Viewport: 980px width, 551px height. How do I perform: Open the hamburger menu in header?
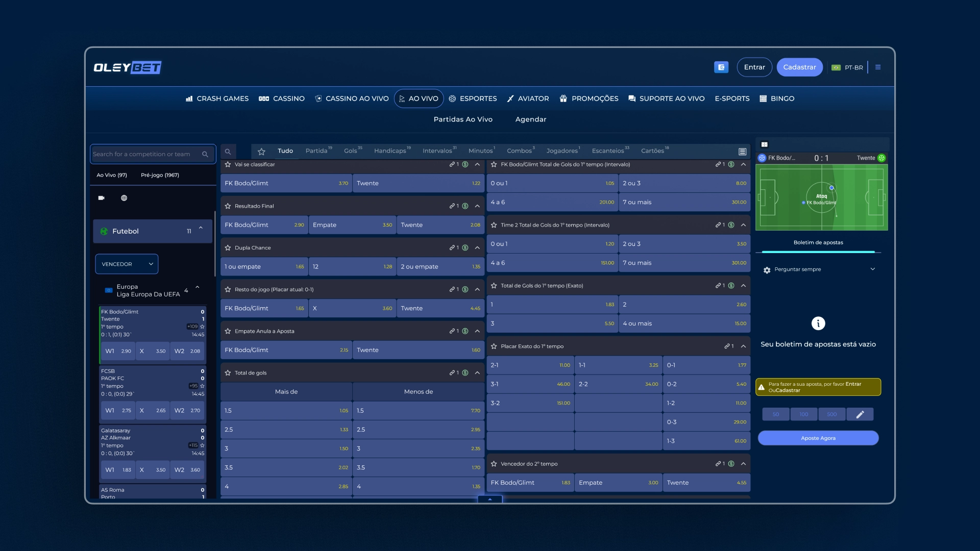(878, 67)
